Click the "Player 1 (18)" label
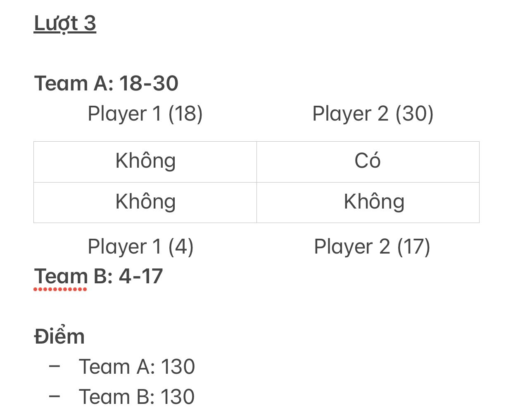This screenshot has height=420, width=513. (145, 114)
